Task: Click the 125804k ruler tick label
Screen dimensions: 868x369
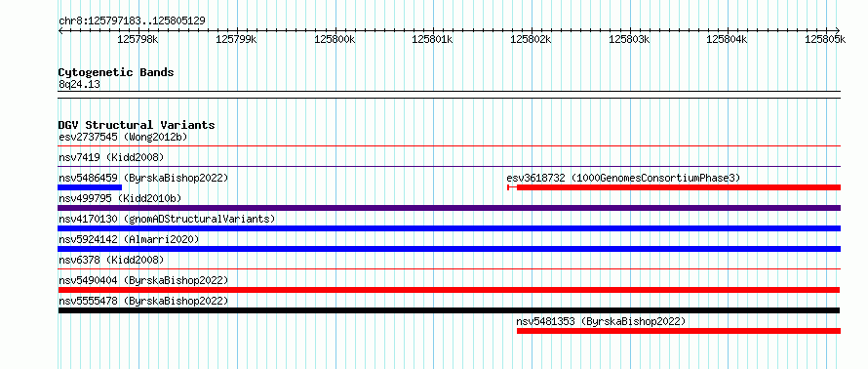Action: (x=728, y=39)
